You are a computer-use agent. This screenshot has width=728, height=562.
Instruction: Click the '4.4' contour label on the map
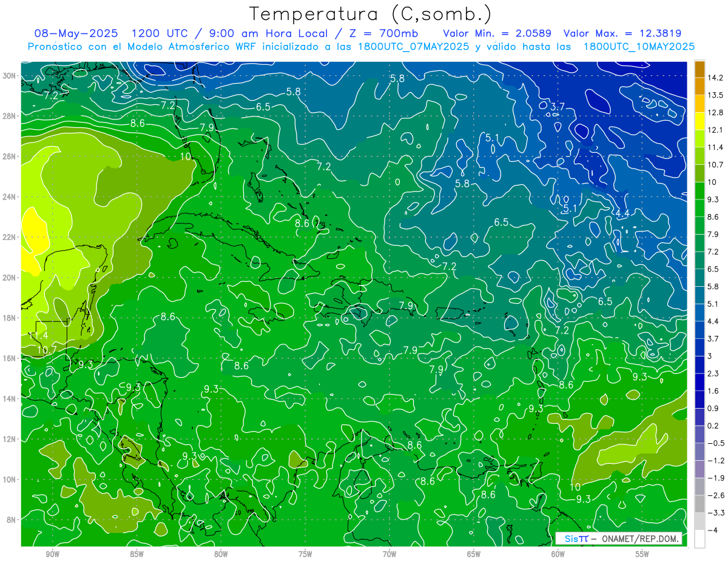click(x=622, y=213)
